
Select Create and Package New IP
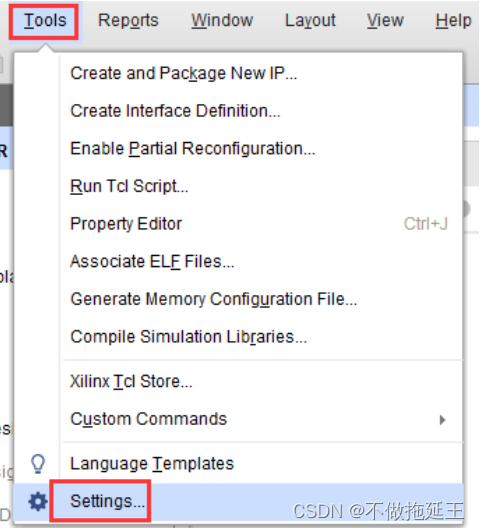(238, 73)
